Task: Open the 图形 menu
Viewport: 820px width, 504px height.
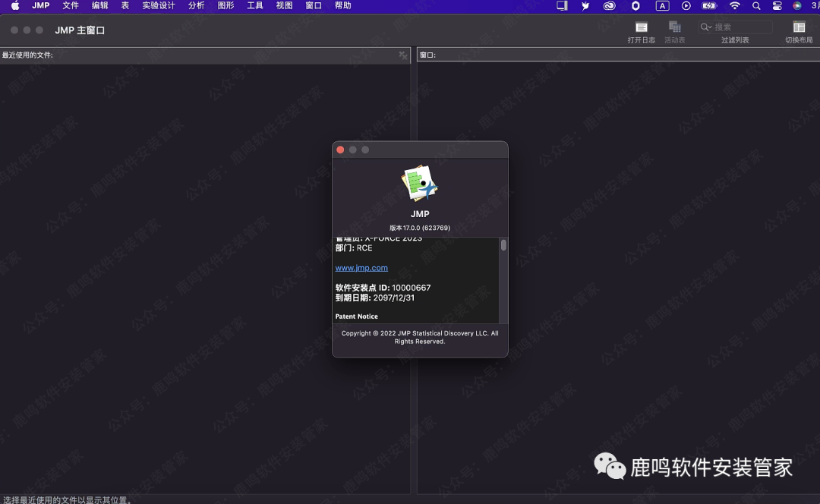Action: (x=225, y=6)
